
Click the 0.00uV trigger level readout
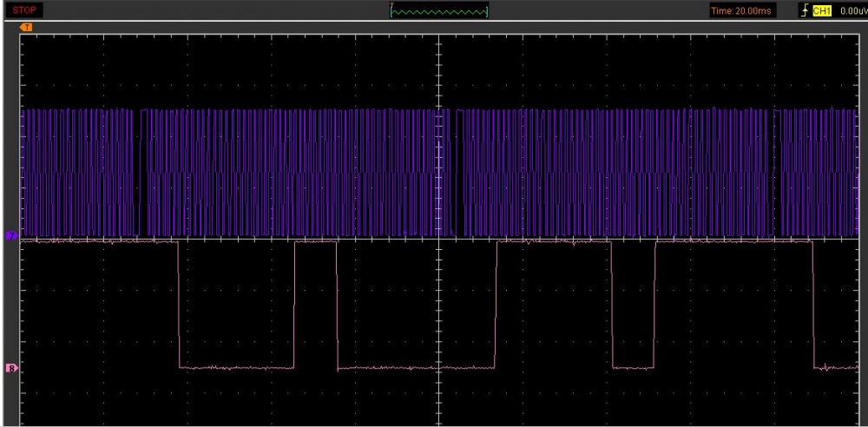[852, 11]
